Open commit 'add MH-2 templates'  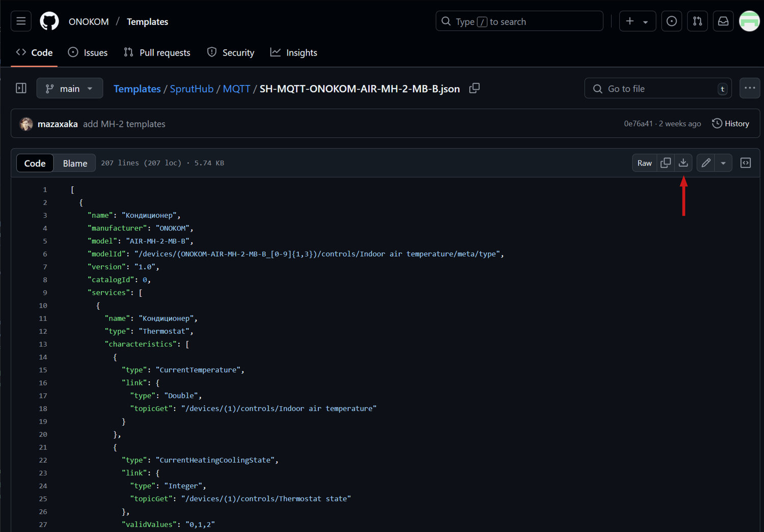coord(124,124)
